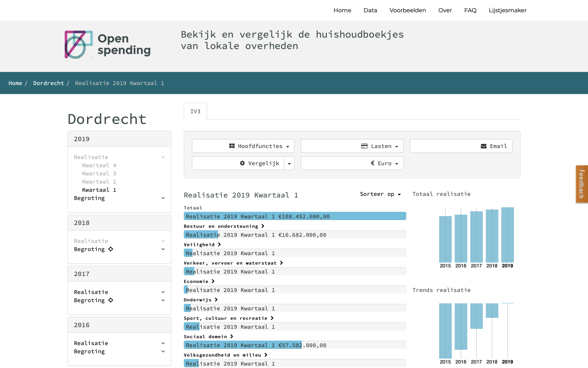The image size is (588, 368).
Task: Expand 2017 Realisatie in sidebar
Action: (x=163, y=292)
